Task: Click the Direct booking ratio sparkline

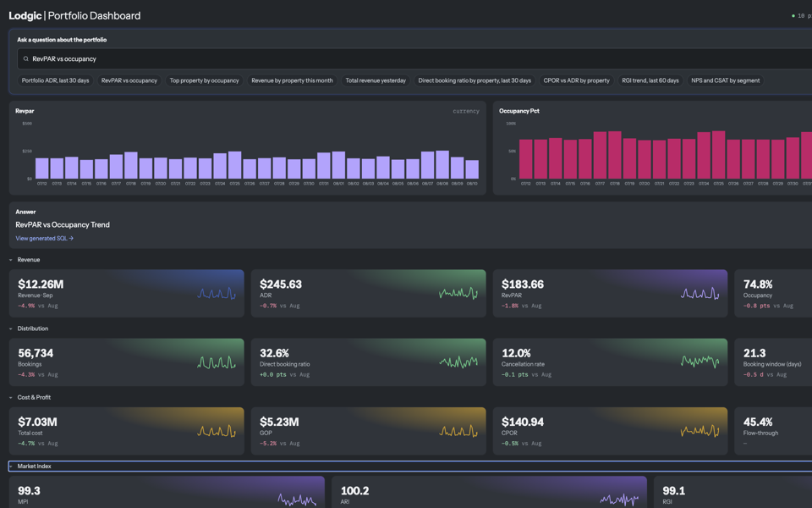Action: click(458, 362)
